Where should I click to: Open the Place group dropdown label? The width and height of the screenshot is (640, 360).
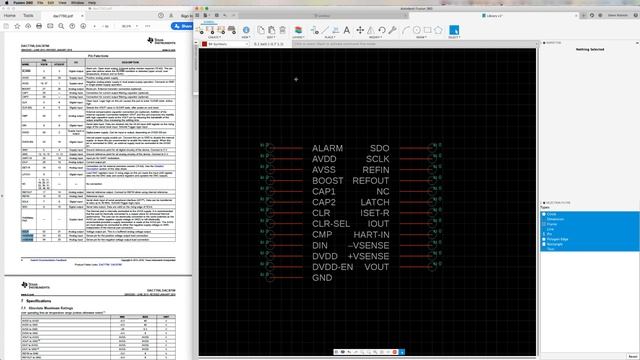pos(330,37)
